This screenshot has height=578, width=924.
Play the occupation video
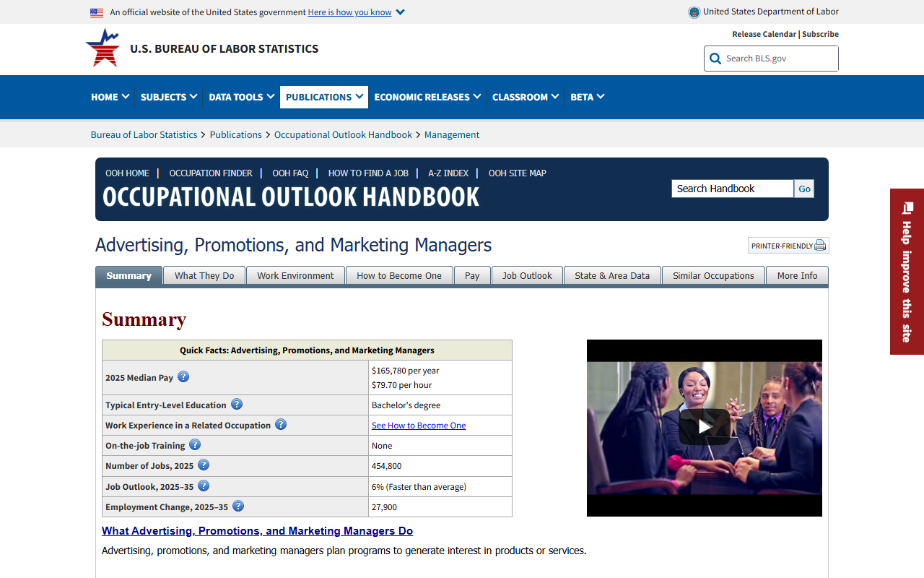[705, 427]
